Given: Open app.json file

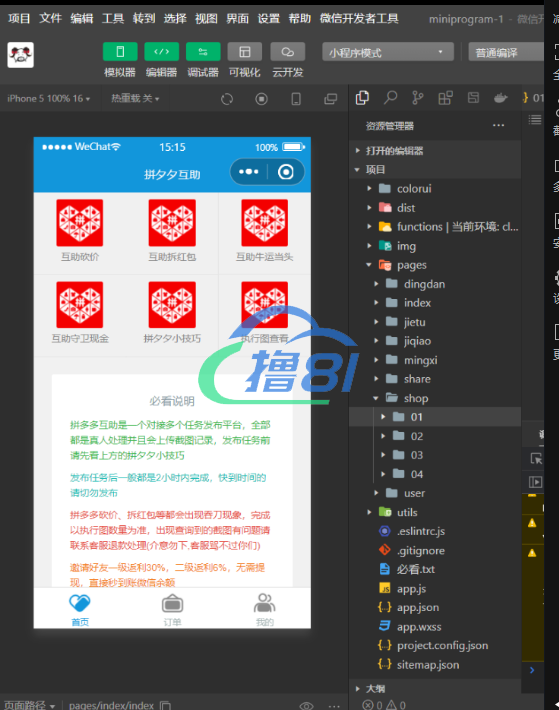Looking at the screenshot, I should point(435,607).
